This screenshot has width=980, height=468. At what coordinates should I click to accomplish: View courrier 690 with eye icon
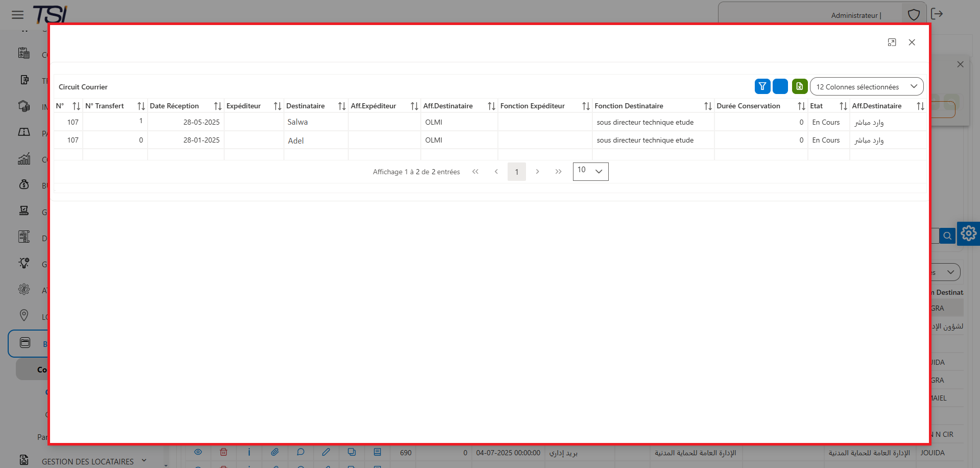(x=198, y=452)
